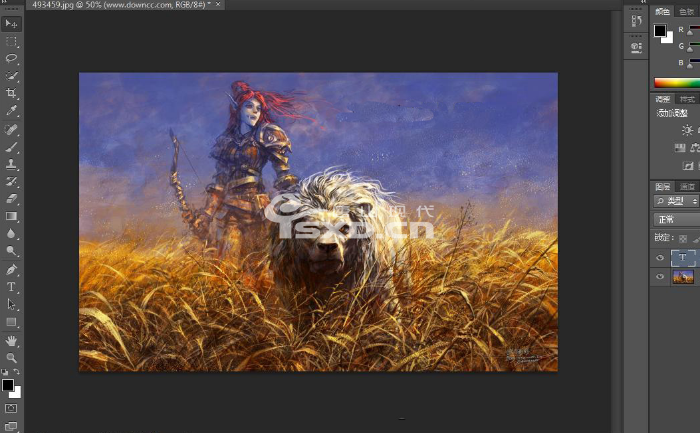Select the Horizontal Type tool
This screenshot has height=433, width=700.
tap(11, 287)
